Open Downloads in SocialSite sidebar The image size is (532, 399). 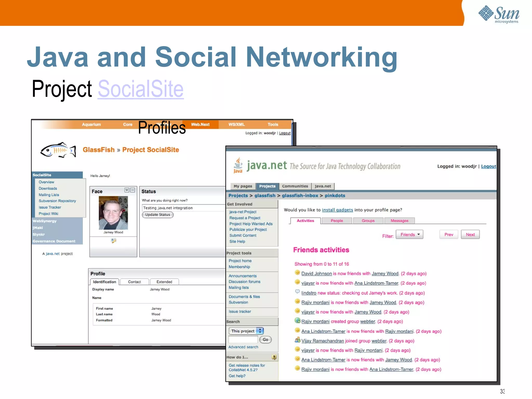click(48, 188)
